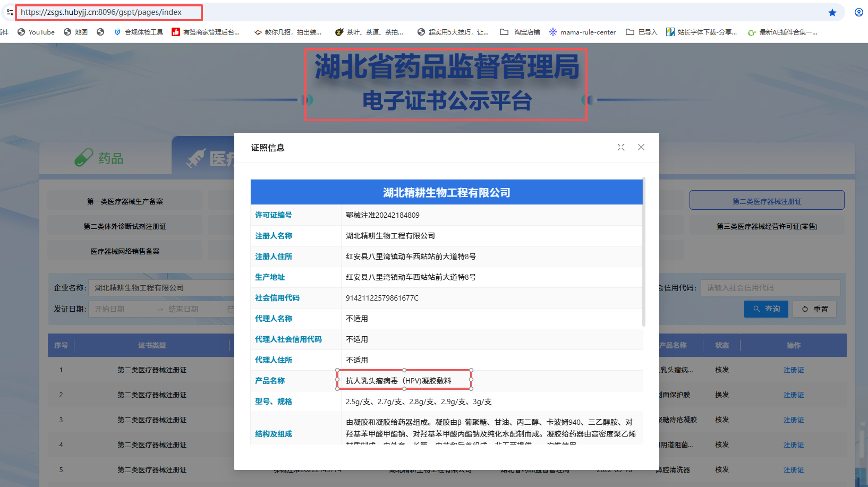
Task: Open the 站长字体下载 bookmark
Action: coord(702,32)
